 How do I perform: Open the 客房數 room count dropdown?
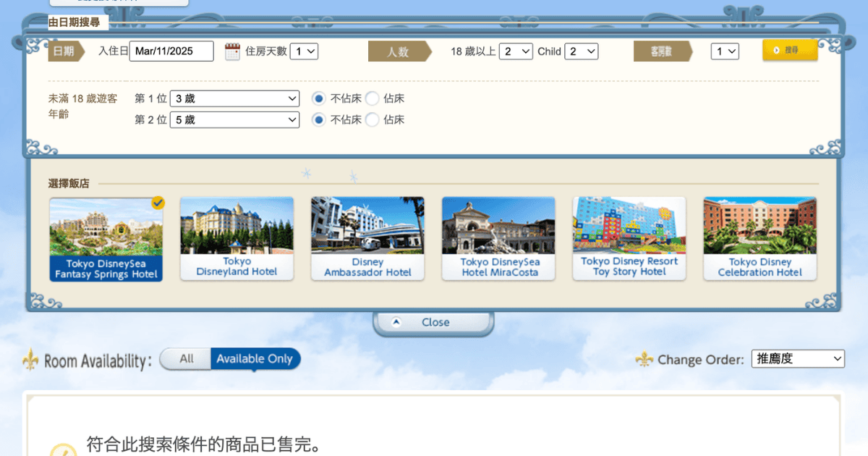tap(725, 51)
